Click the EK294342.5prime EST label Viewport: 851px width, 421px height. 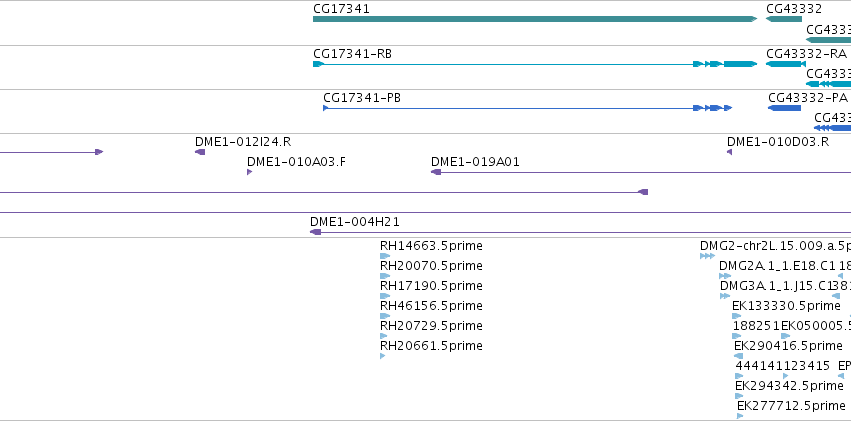[x=789, y=386]
